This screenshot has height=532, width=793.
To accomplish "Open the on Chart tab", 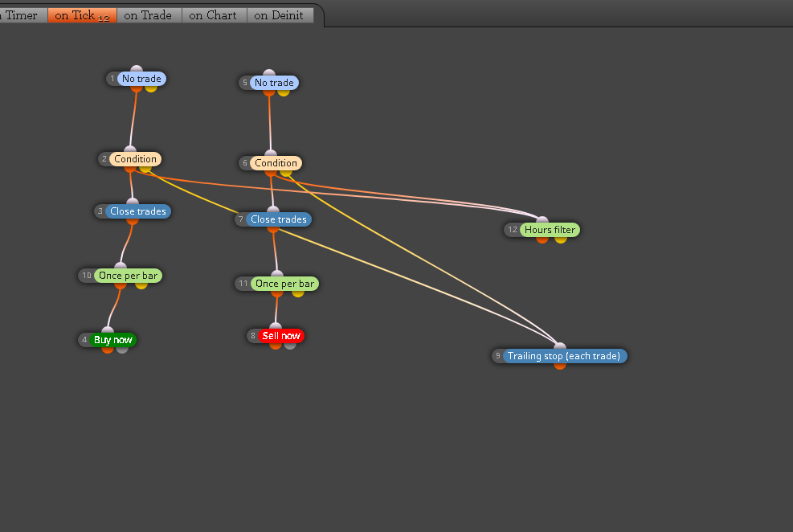I will (x=214, y=15).
